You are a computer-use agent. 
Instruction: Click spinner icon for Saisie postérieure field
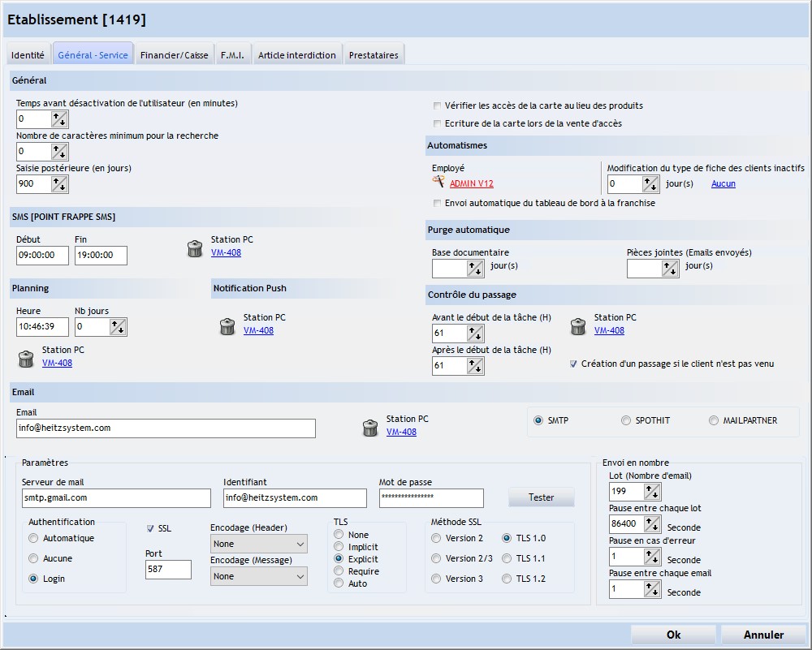coord(60,184)
